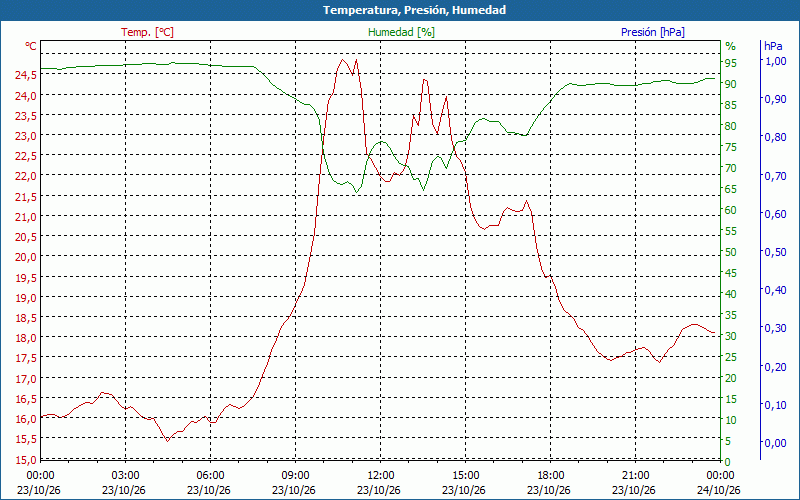Click the '15,0' temperature axis value
This screenshot has width=800, height=500.
(x=26, y=460)
